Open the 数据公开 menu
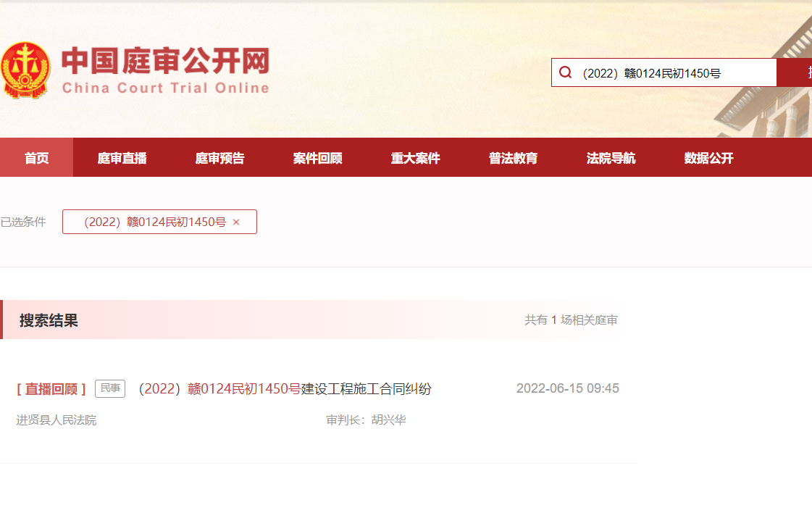Screen dimensions: 812x513 coord(709,157)
